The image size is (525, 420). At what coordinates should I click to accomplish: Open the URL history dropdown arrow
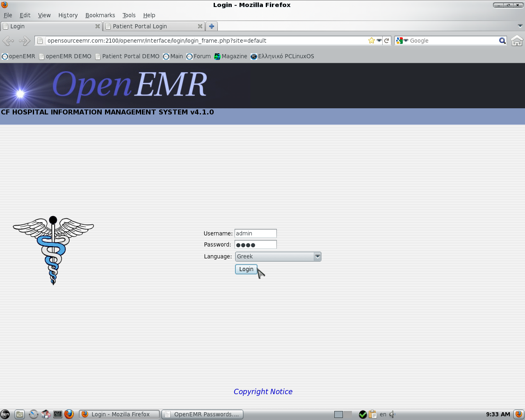(379, 41)
